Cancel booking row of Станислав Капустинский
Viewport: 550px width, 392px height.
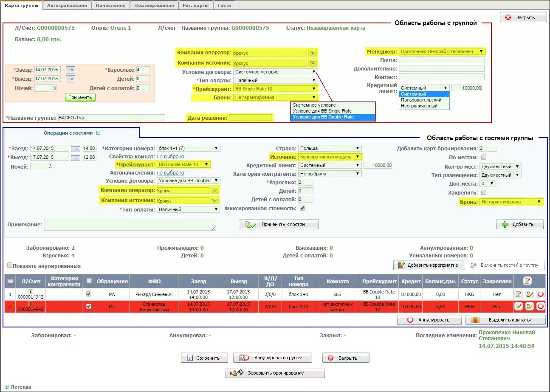[x=541, y=306]
